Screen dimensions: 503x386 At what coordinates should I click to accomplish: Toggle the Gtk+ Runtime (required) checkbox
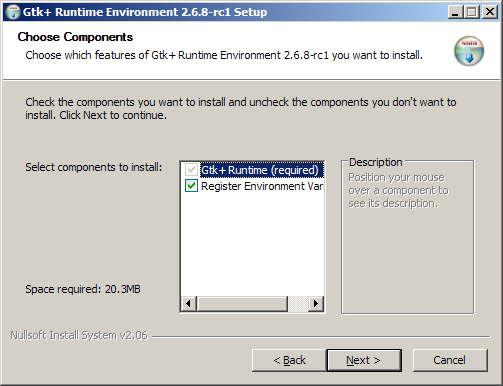pos(191,170)
